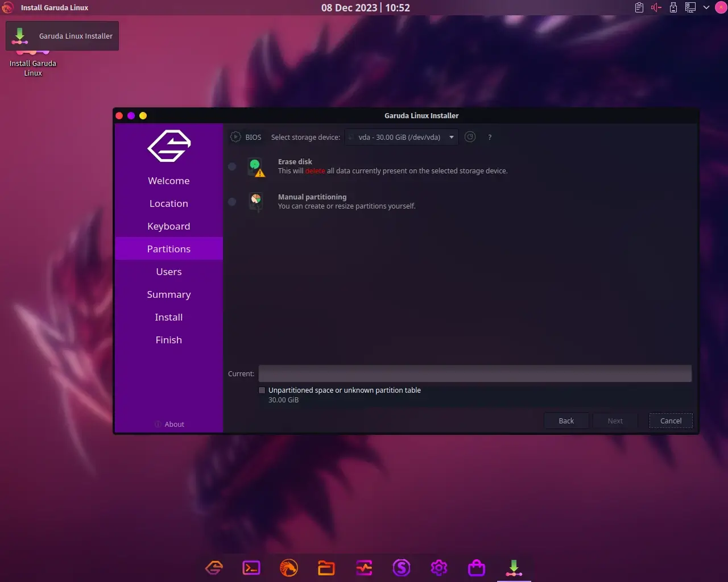Click 'Unpartitioned space or unknown partition table' text

pos(345,390)
